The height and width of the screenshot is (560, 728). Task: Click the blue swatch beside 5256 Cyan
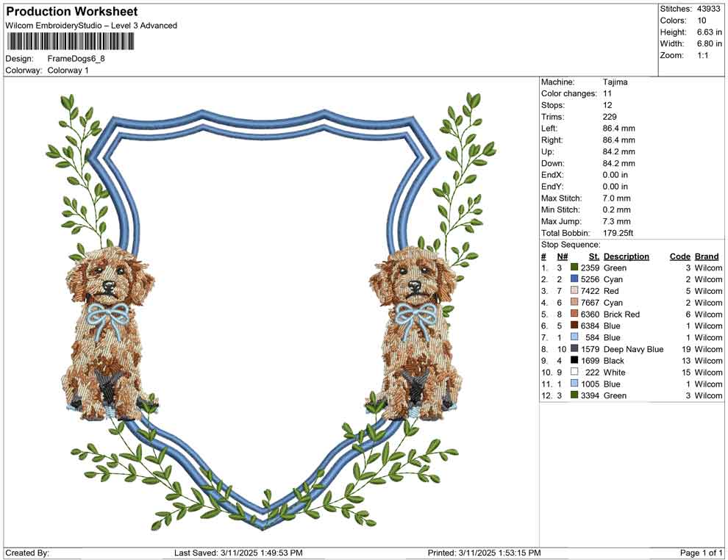[574, 279]
